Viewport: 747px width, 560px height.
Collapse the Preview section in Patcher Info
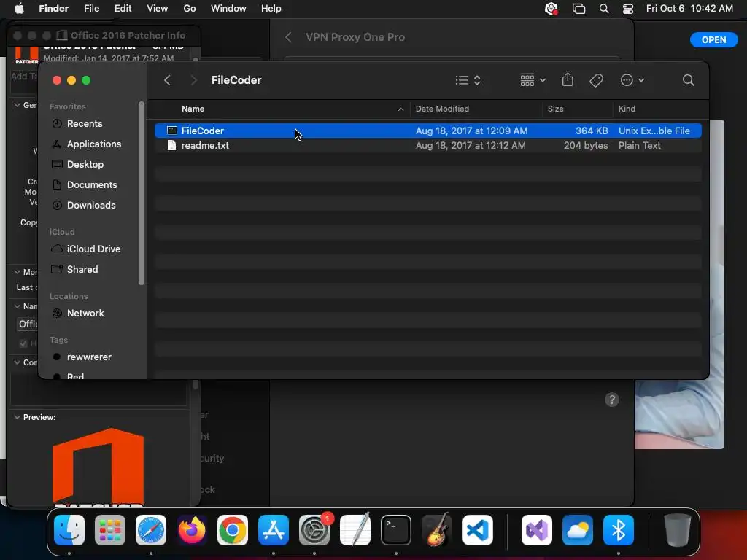point(18,417)
